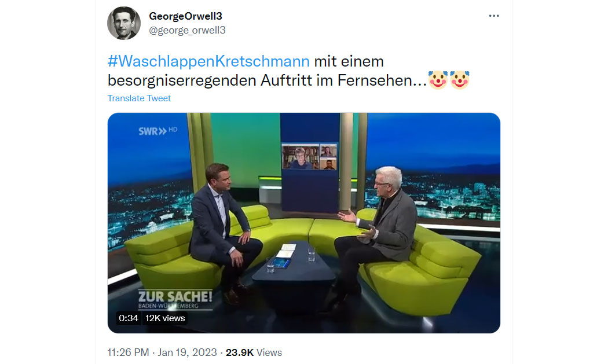Click the video-call inset screen in the video
This screenshot has height=364, width=608.
[310, 157]
